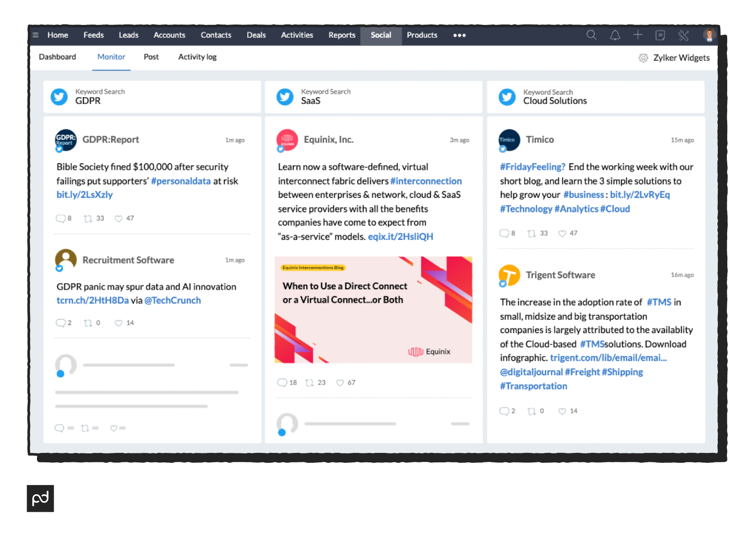Reply to the Equinix tweet
Screen dimensions: 756x538
282,382
